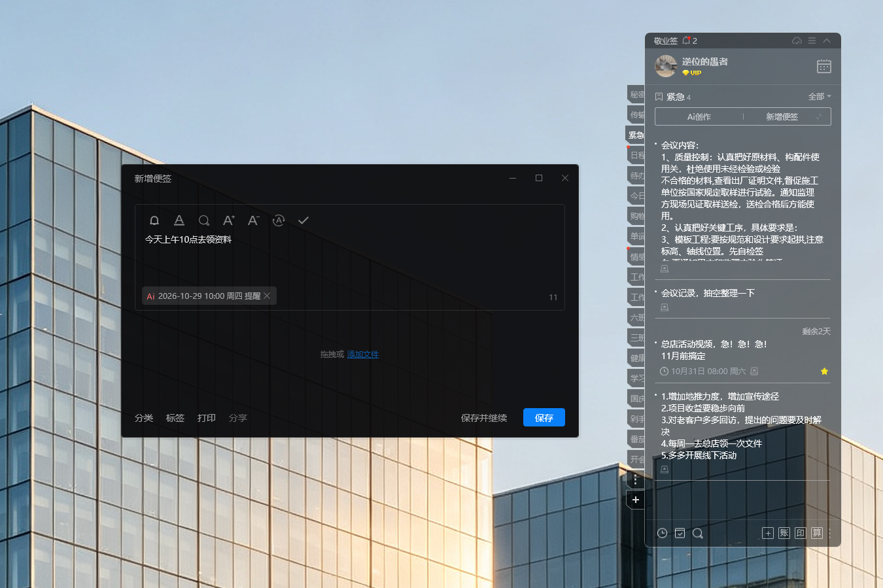Open the hamburger menu in 敬业签 panel
The image size is (883, 588).
point(812,41)
